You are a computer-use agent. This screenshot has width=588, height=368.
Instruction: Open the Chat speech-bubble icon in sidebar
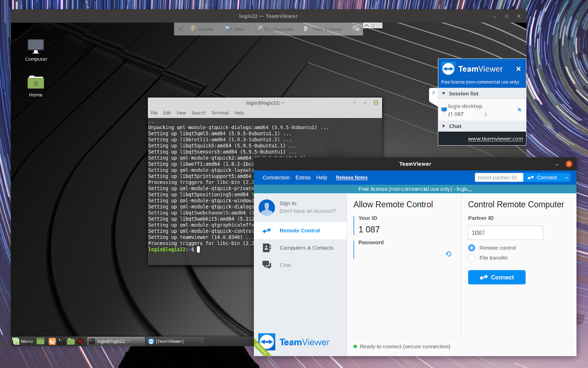pyautogui.click(x=267, y=265)
